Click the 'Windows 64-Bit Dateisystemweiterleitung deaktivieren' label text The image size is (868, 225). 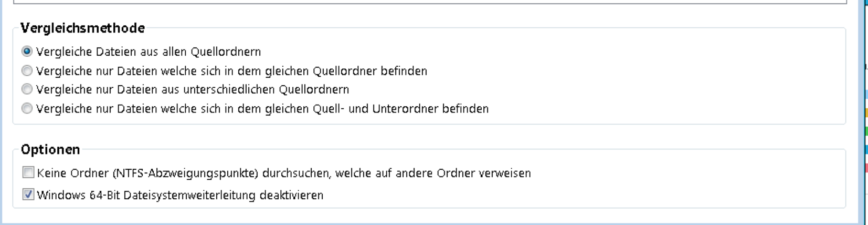click(x=180, y=195)
